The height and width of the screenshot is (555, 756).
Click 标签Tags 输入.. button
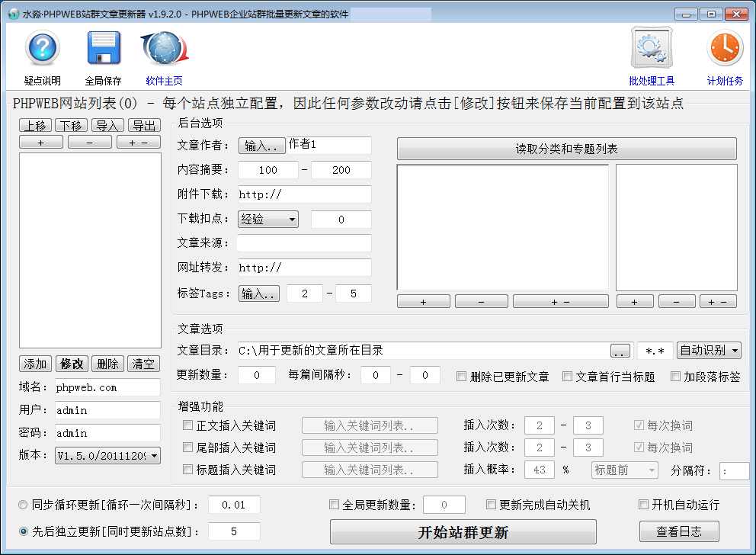point(259,294)
